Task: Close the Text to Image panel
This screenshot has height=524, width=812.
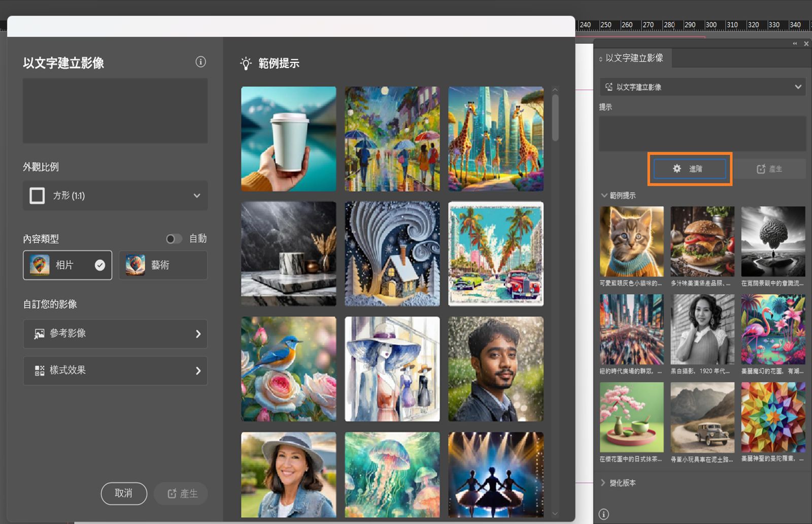Action: coord(806,44)
